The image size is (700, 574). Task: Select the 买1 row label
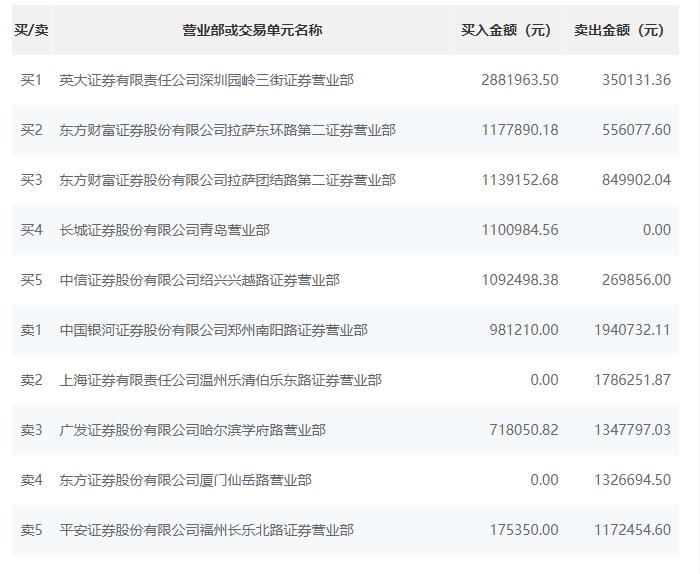31,80
